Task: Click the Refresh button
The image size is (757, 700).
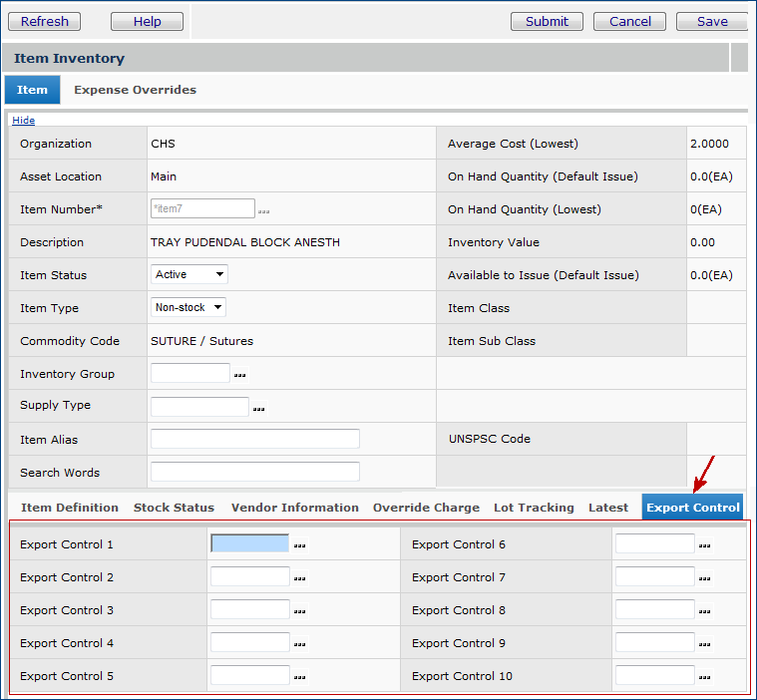Action: coord(45,21)
